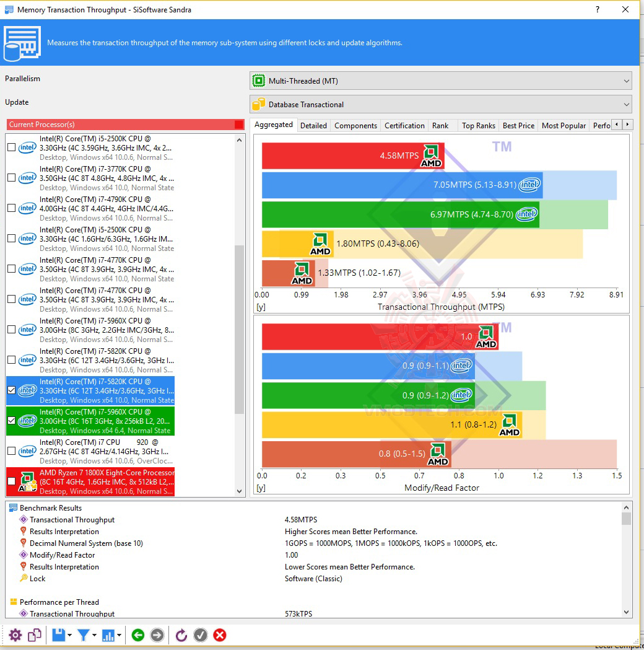Click the grey forward arrow button
The image size is (644, 650).
pos(157,635)
